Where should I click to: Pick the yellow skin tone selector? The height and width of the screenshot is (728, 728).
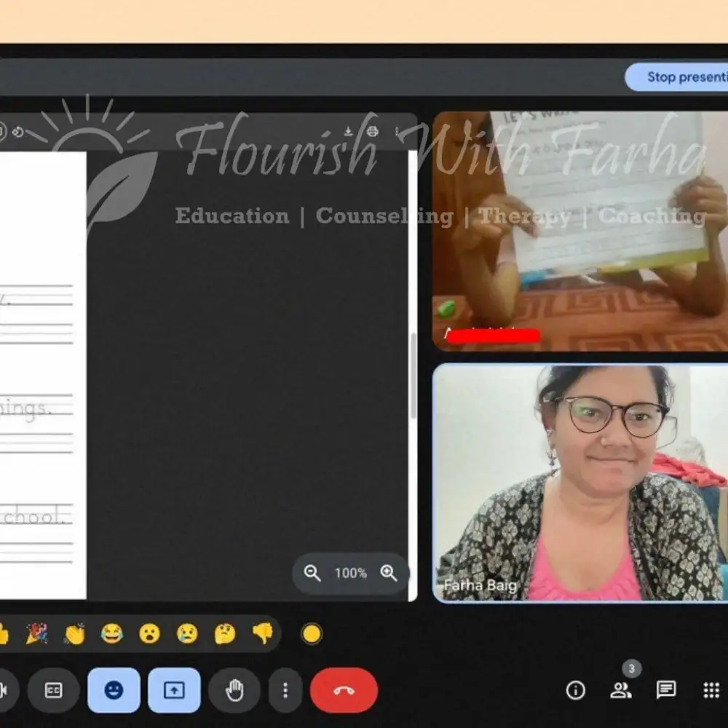(x=312, y=634)
